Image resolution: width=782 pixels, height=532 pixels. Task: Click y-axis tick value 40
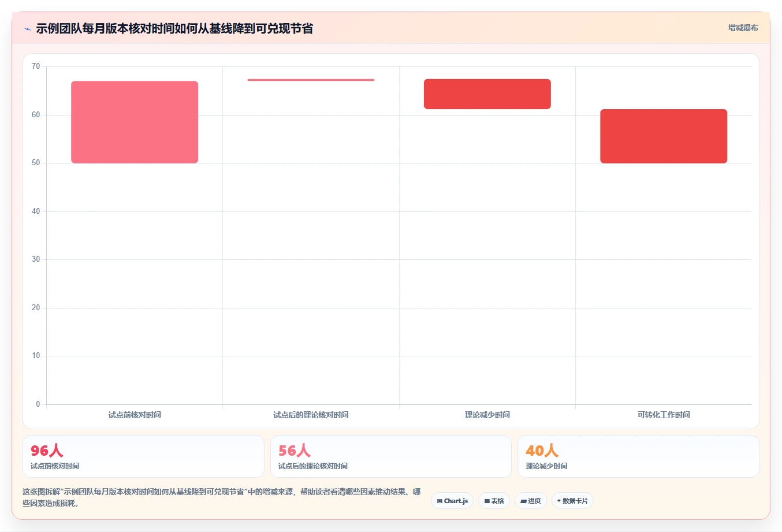(36, 211)
